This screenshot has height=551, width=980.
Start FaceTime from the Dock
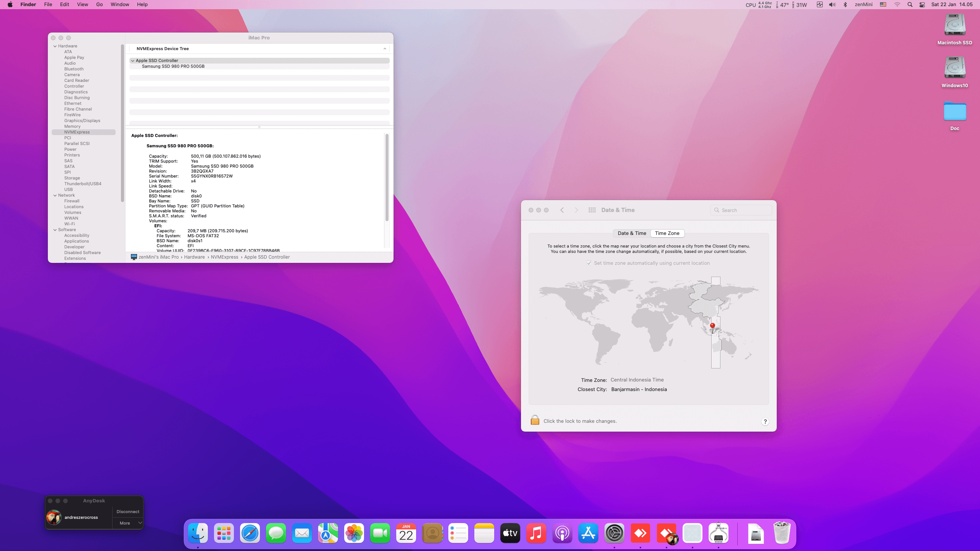tap(380, 533)
